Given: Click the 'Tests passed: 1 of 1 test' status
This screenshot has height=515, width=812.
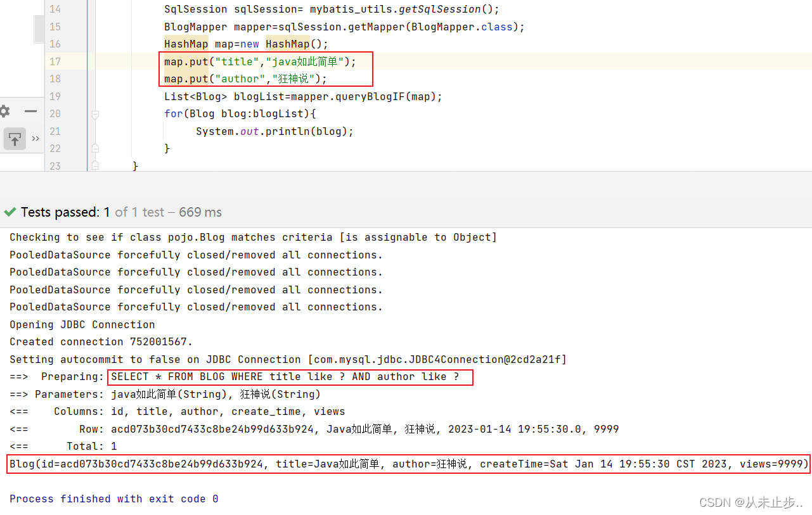Looking at the screenshot, I should click(93, 212).
